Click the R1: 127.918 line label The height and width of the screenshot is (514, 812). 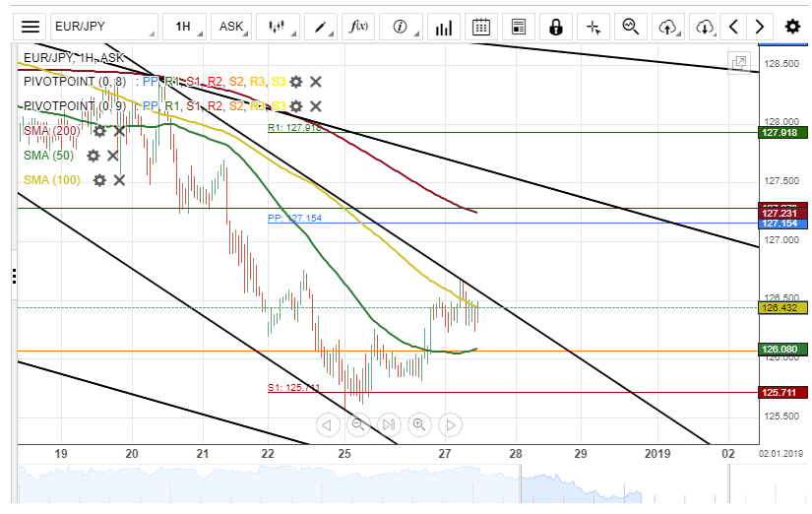[x=294, y=127]
